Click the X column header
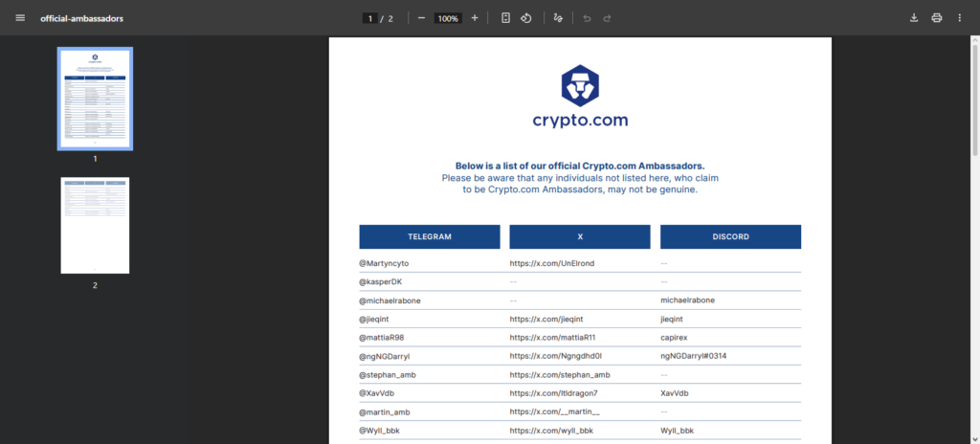 pos(580,237)
